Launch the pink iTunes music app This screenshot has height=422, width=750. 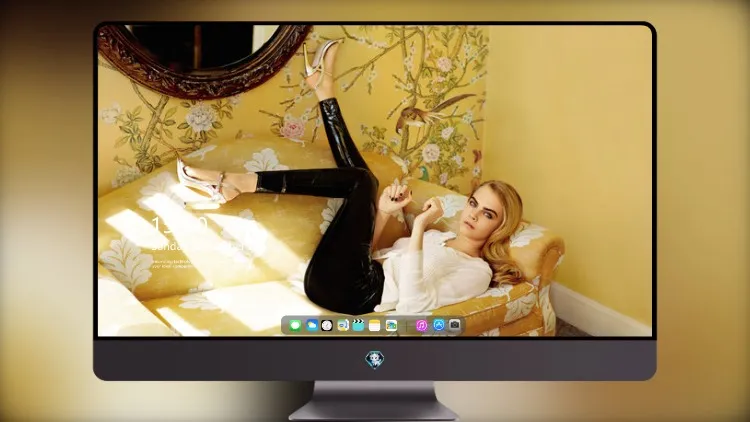pyautogui.click(x=421, y=325)
